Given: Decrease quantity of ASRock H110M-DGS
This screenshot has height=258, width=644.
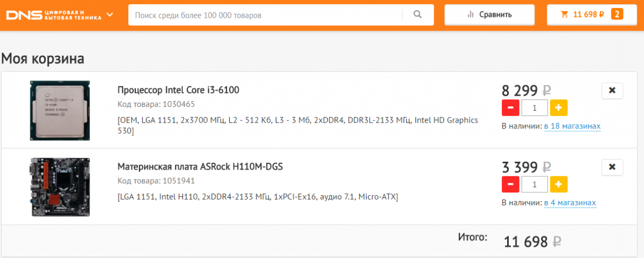Looking at the screenshot, I should (510, 184).
